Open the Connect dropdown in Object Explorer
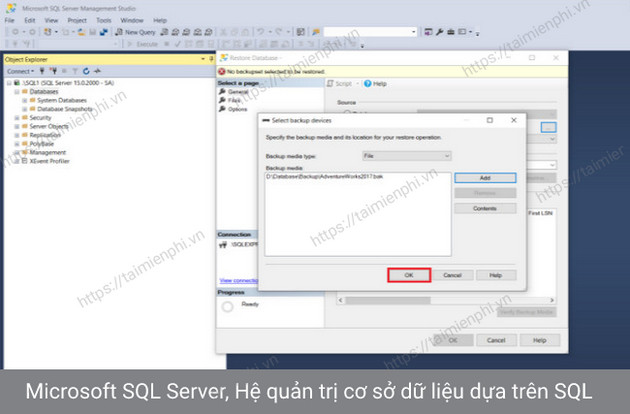Image resolution: width=630 pixels, height=414 pixels. pyautogui.click(x=20, y=71)
